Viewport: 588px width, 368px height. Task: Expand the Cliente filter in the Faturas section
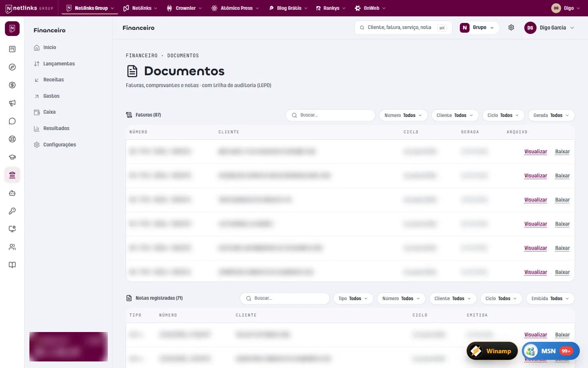pyautogui.click(x=455, y=115)
